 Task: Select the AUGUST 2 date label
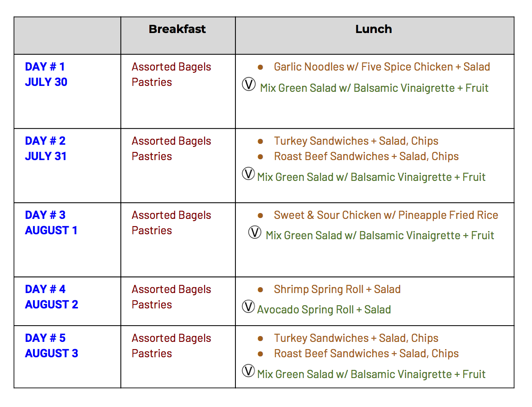pyautogui.click(x=52, y=305)
